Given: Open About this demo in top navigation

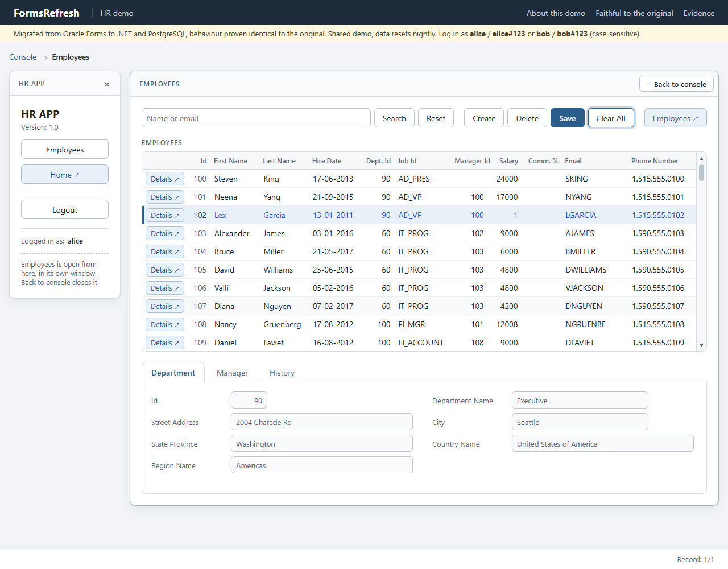Looking at the screenshot, I should coord(556,13).
